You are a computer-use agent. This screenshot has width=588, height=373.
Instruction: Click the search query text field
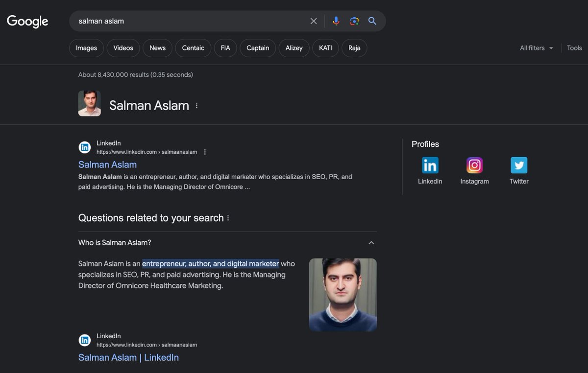[191, 21]
